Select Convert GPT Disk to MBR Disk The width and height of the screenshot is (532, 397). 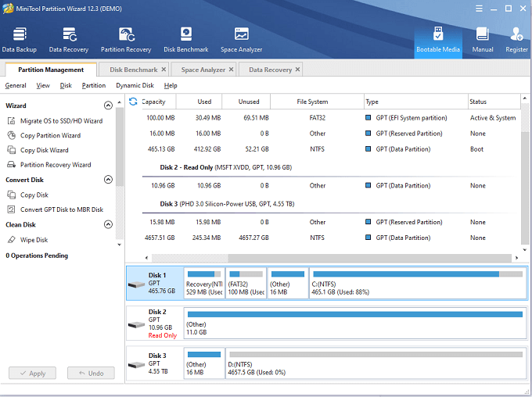point(61,209)
